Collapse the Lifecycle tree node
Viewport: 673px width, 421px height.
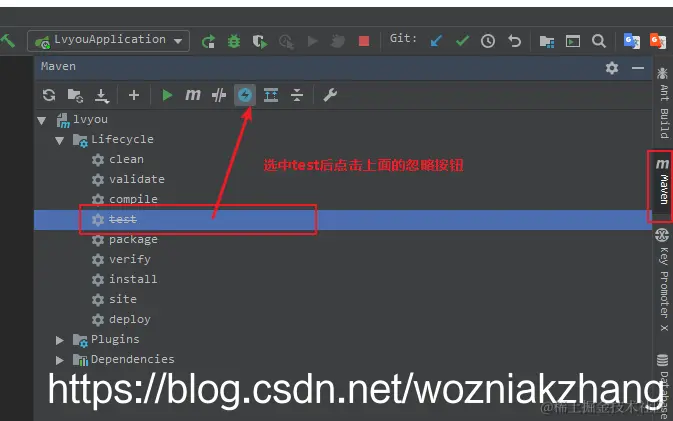60,140
